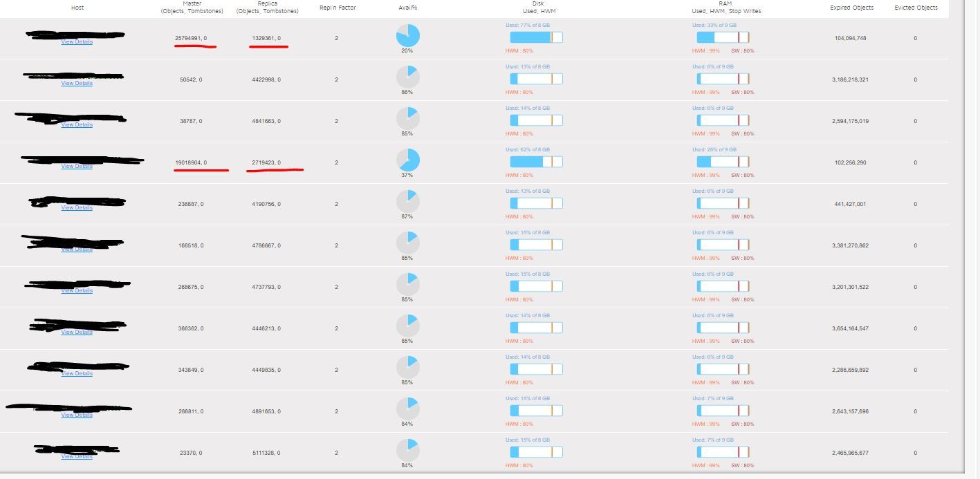Select evicted objects 0 in the 343649 row
The image size is (980, 479).
pyautogui.click(x=916, y=370)
